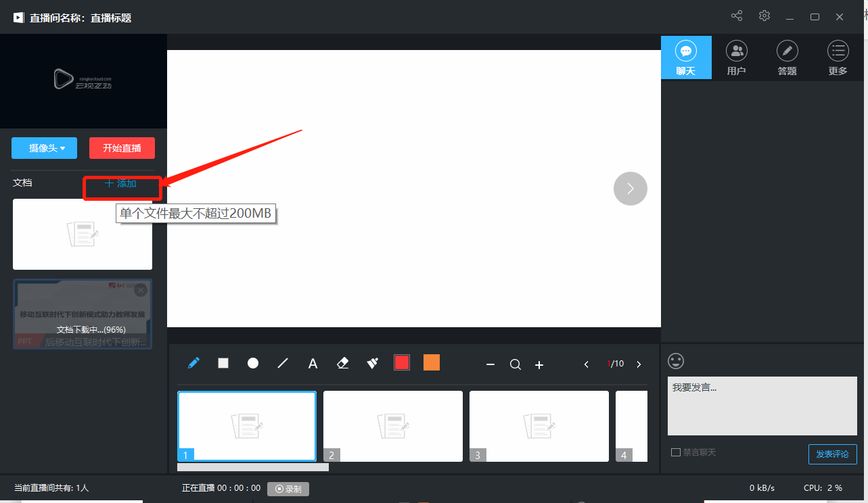Click 开始直播 start broadcast button

[x=122, y=148]
